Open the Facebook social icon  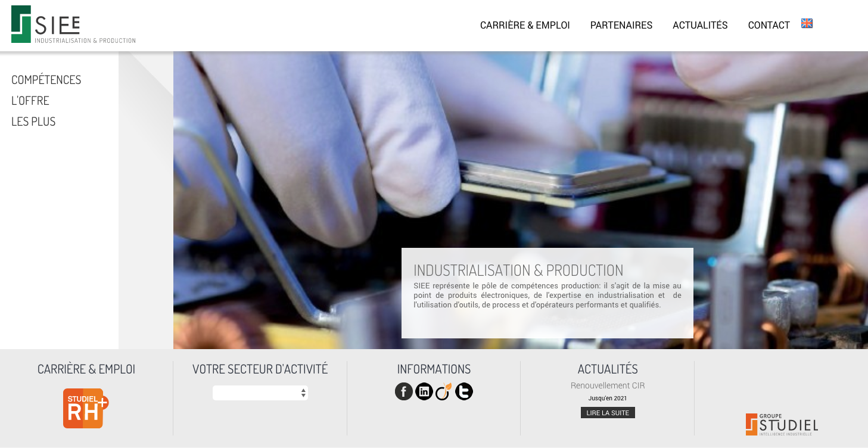(x=404, y=391)
